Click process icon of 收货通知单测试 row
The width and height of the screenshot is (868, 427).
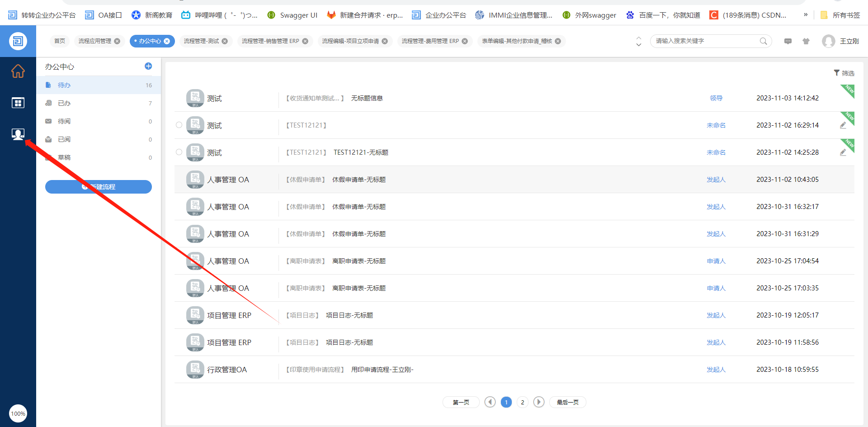coord(195,98)
